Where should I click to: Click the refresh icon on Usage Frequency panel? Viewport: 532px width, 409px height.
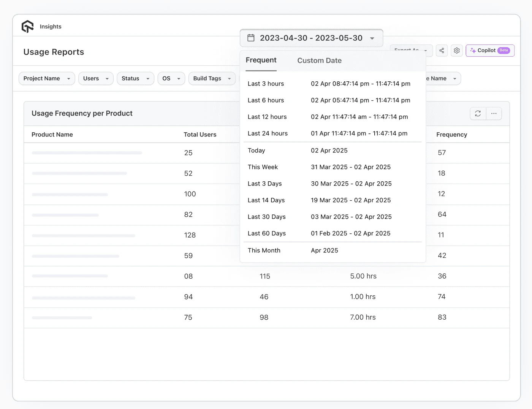click(478, 113)
